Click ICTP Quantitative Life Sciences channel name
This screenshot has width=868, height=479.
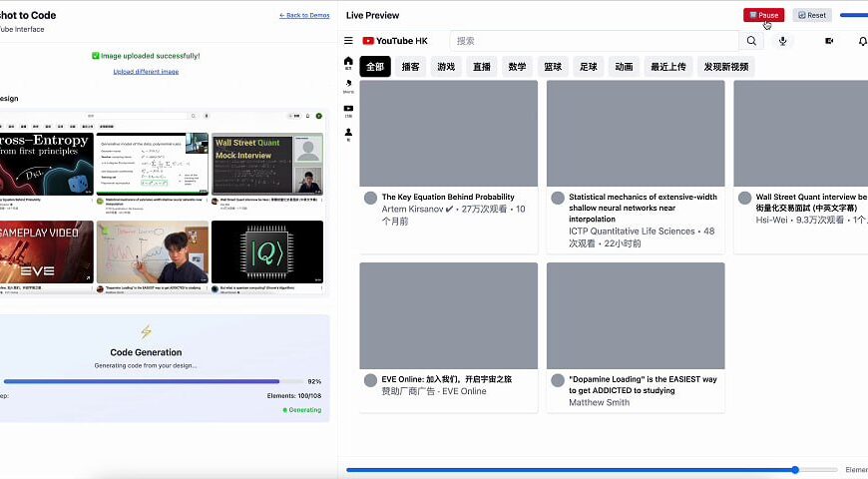tap(632, 231)
